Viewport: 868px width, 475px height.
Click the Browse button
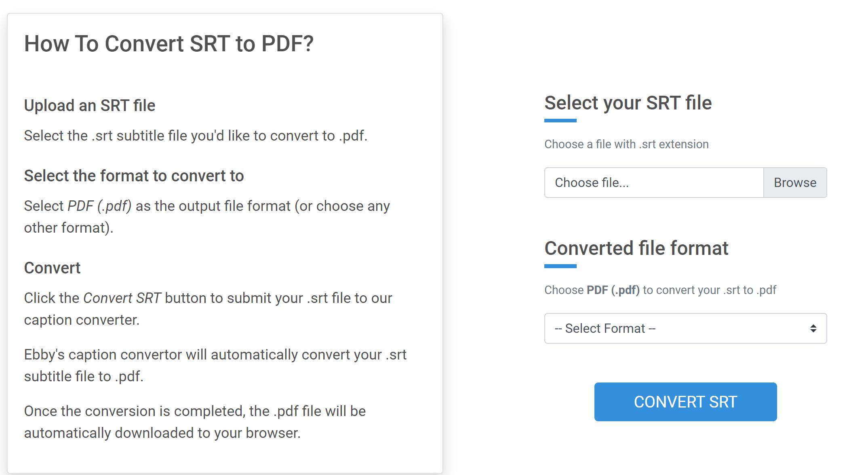click(794, 183)
